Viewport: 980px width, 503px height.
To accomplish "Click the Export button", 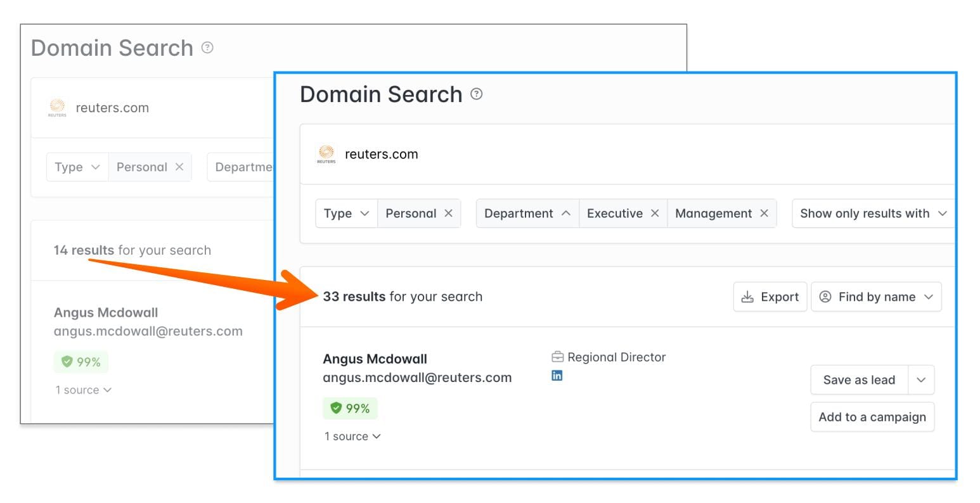I will click(x=770, y=296).
